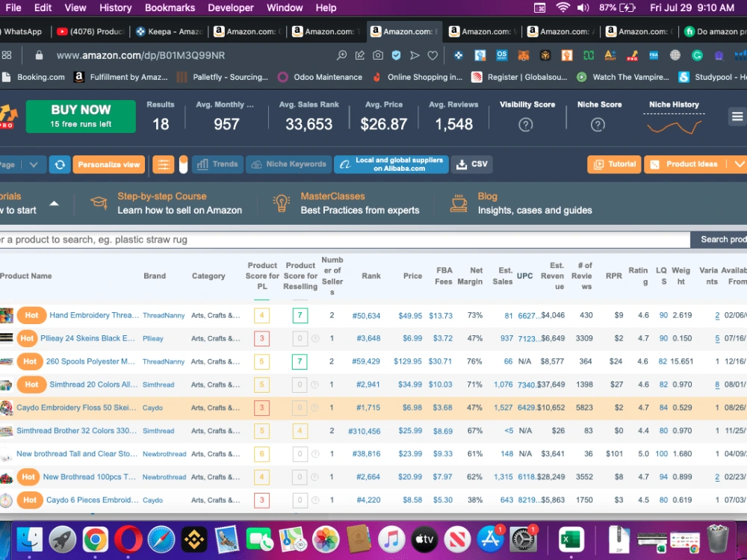This screenshot has width=747, height=560.
Task: Click the green BUY NOW button
Action: (81, 116)
